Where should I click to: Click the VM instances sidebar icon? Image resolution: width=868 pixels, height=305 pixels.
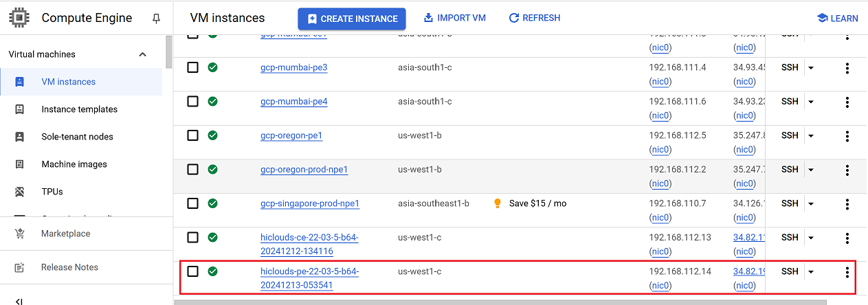point(19,82)
